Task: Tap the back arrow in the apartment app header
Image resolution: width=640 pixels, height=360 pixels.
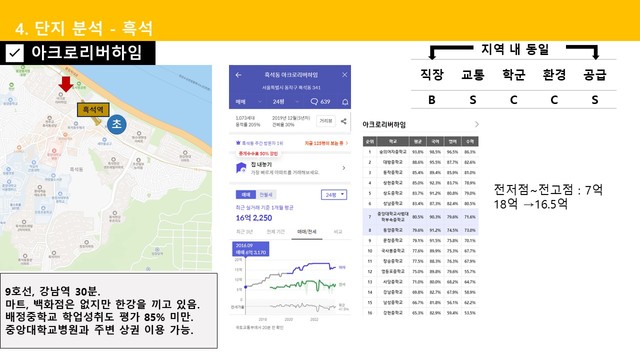Action: [238, 75]
